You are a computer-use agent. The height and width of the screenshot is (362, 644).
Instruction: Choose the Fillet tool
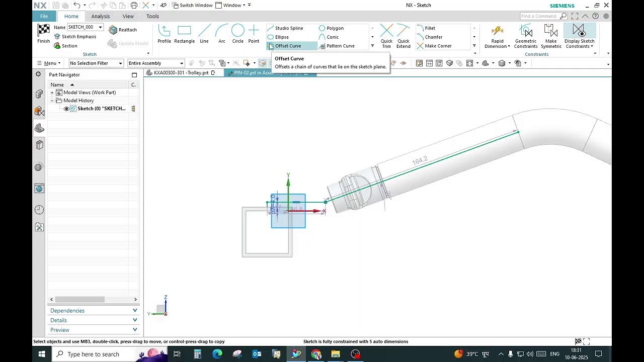426,28
